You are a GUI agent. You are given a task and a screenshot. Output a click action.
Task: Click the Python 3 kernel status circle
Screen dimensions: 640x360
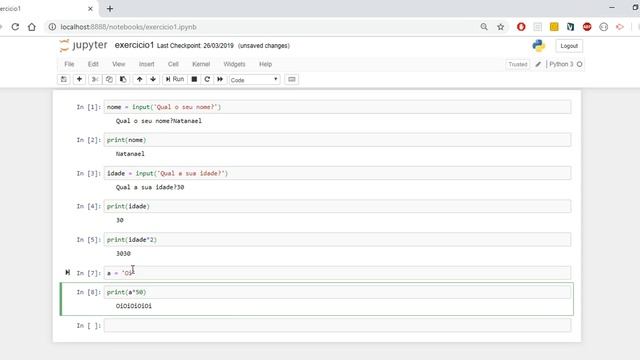580,64
